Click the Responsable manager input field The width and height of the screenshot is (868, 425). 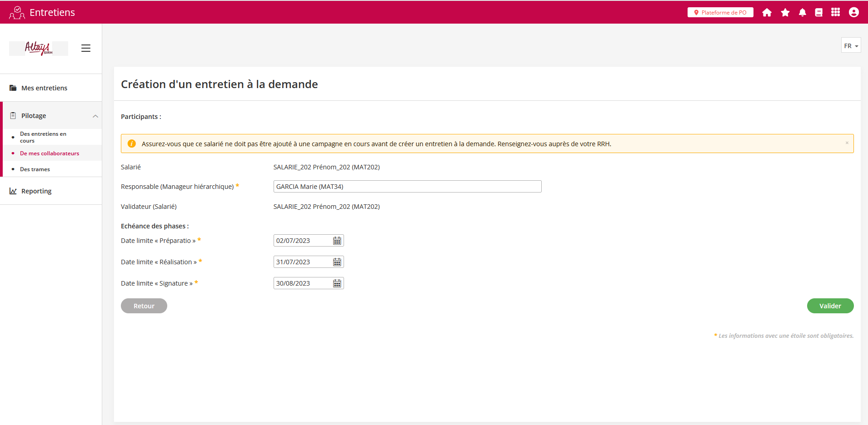(407, 187)
